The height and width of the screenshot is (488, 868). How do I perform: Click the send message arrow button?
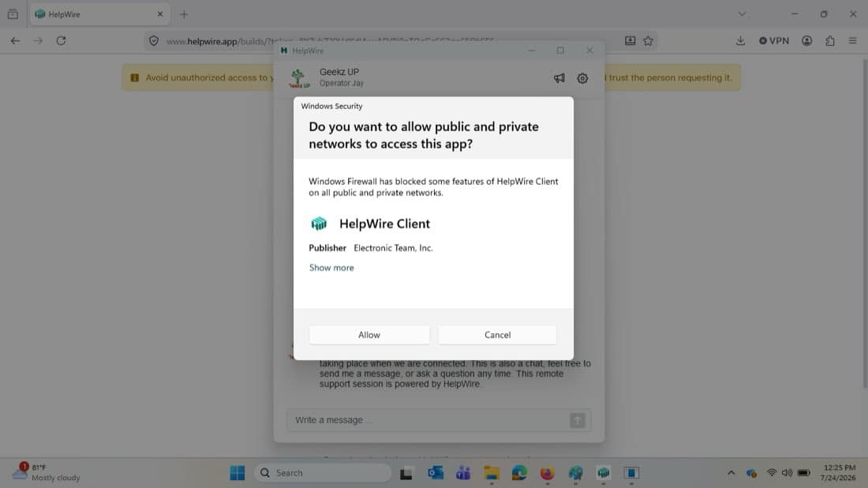578,420
